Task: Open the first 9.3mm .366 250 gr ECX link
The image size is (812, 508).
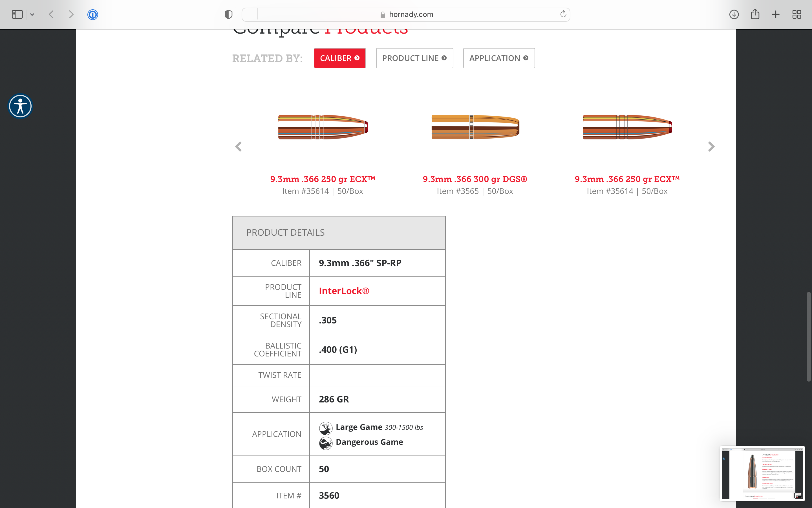Action: pos(323,179)
